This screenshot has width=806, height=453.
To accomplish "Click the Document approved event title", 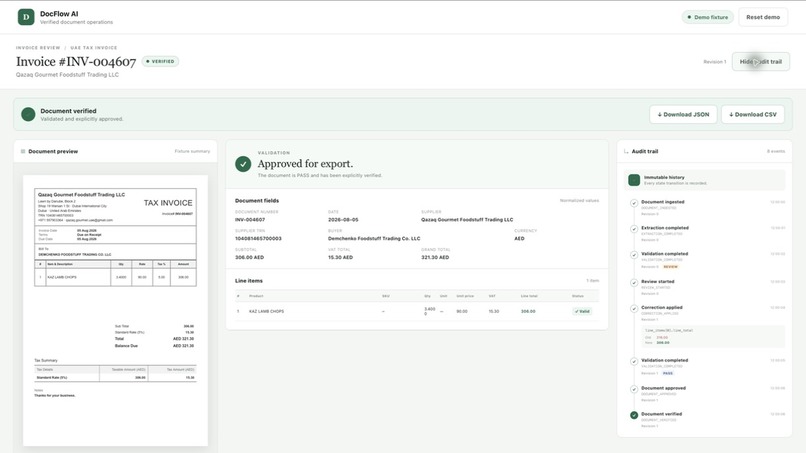I will [663, 388].
